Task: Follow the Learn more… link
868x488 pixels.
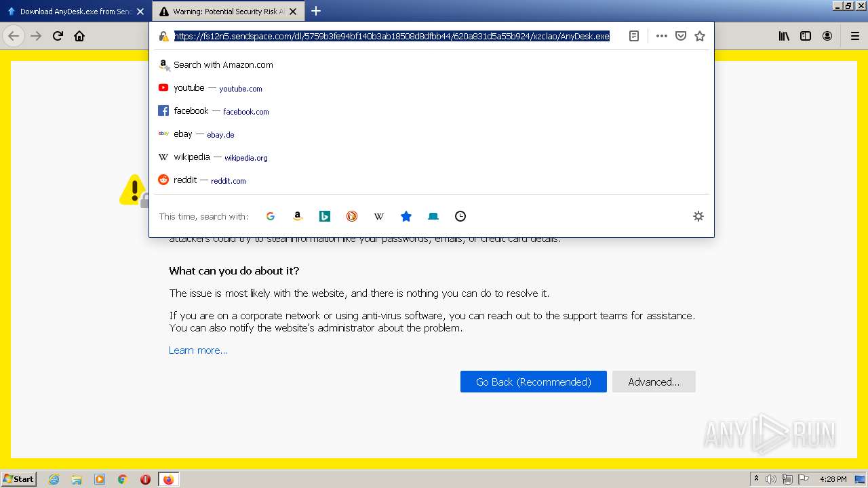Action: [198, 350]
